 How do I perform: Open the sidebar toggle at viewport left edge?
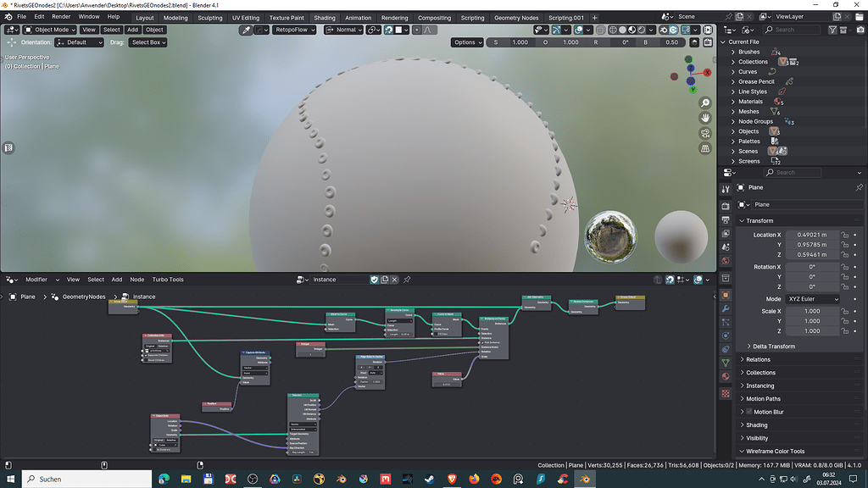tap(8, 147)
